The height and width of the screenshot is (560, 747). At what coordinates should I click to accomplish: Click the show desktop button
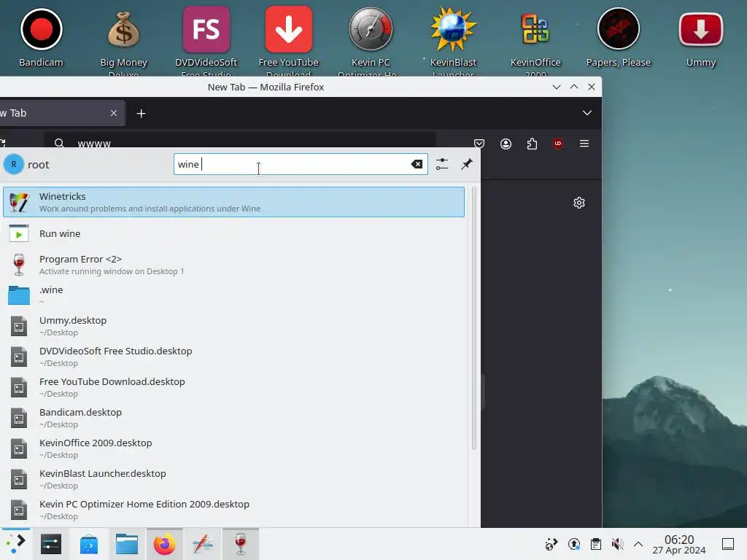[728, 544]
